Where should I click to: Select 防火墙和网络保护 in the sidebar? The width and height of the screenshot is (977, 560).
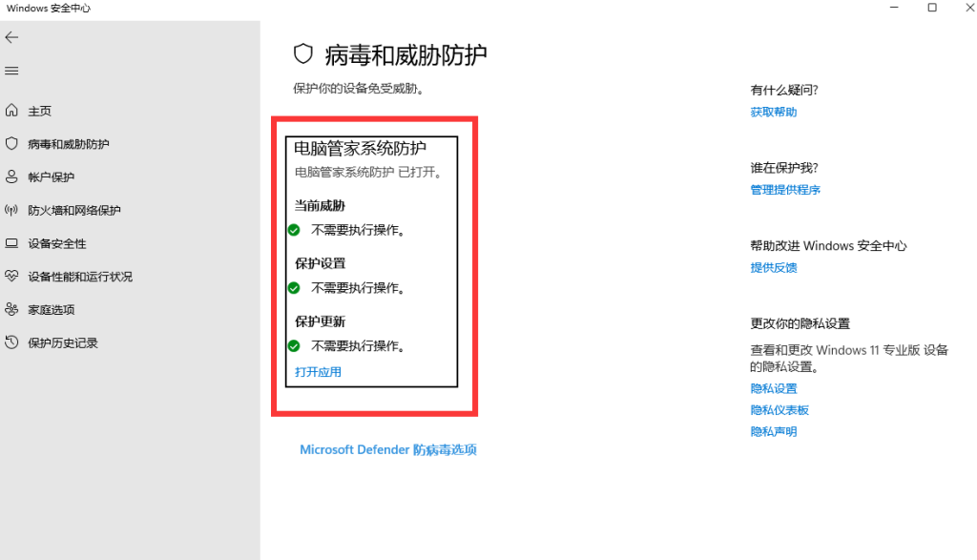(73, 211)
